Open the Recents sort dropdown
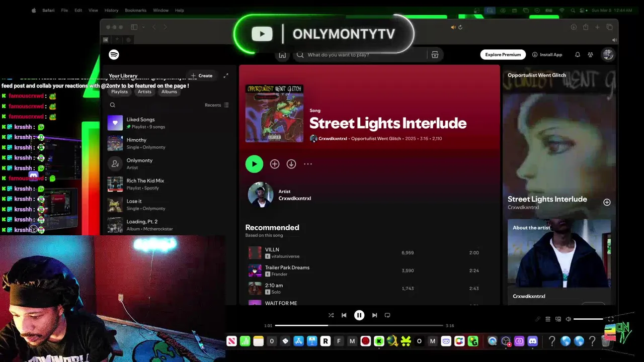This screenshot has height=362, width=644. point(217,105)
